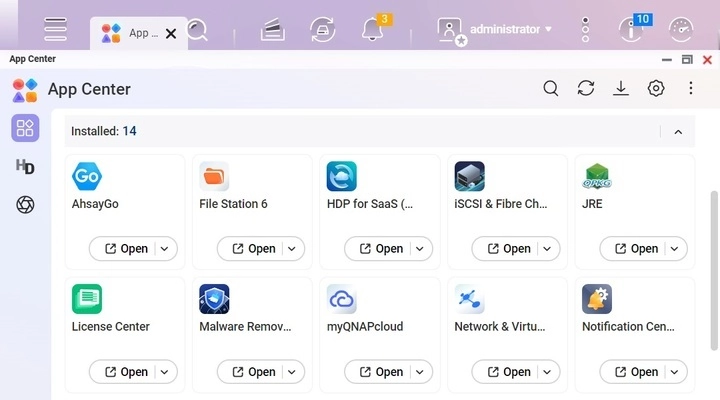Open App Center more options vertical dots

[x=691, y=88]
